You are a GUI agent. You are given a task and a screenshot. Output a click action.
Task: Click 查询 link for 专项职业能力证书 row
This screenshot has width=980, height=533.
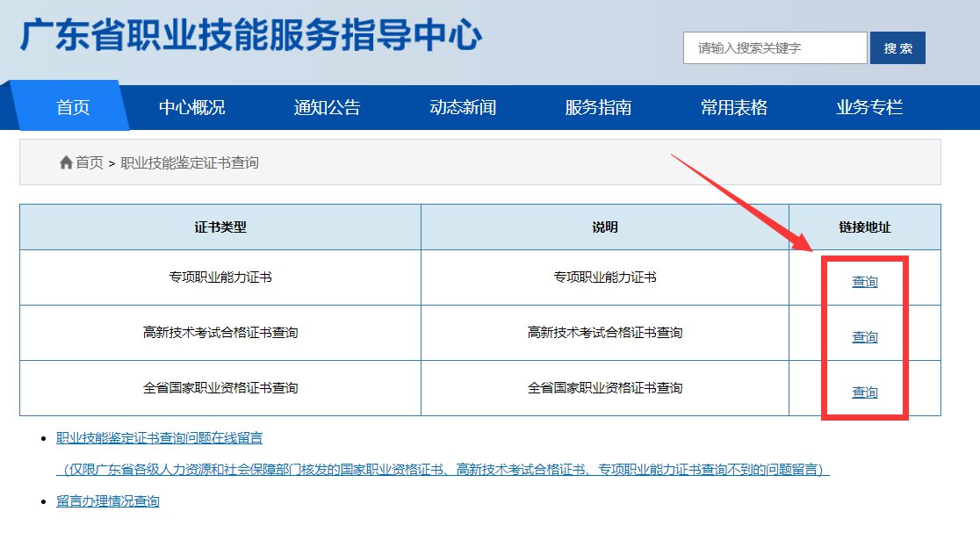pos(864,282)
